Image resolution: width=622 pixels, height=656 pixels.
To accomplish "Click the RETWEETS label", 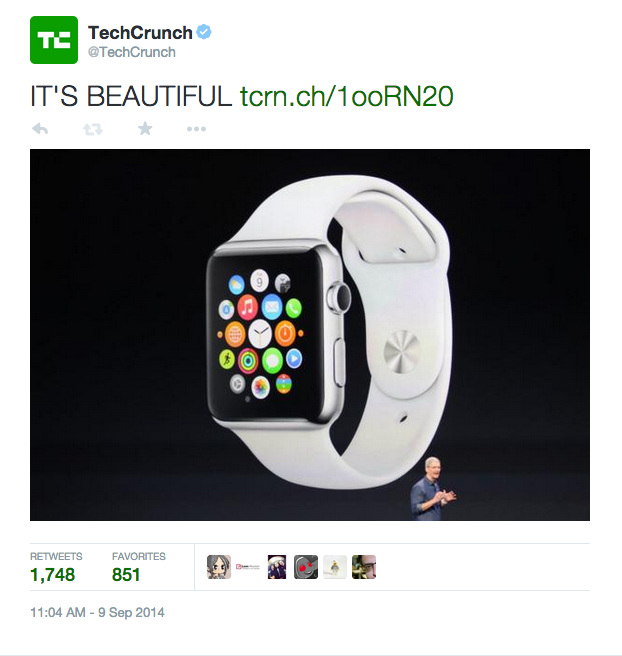I will [56, 556].
